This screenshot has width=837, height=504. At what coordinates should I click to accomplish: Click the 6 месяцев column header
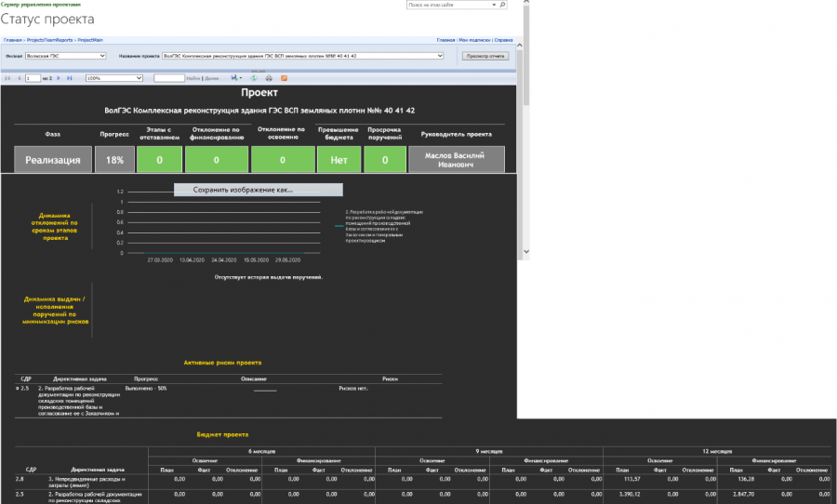pos(261,451)
